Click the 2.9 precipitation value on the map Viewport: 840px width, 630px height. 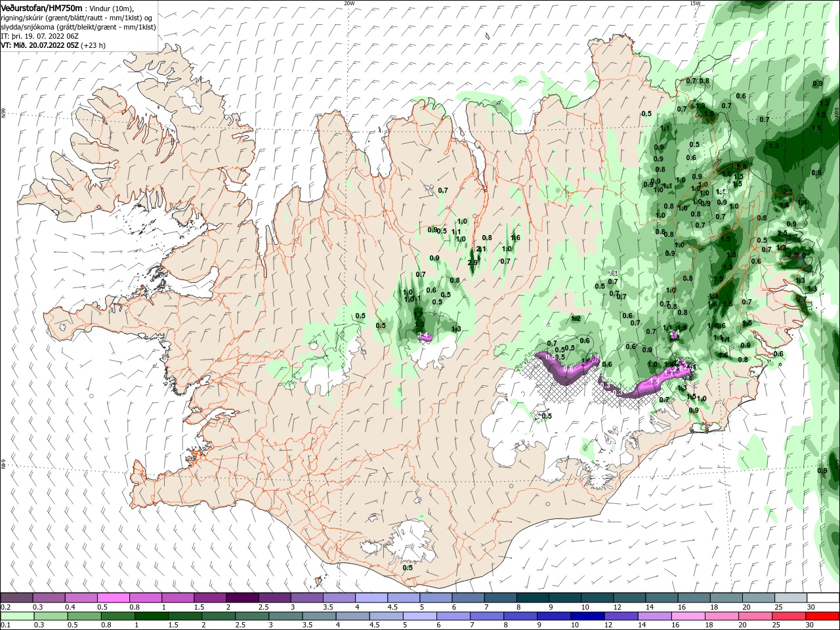pyautogui.click(x=472, y=262)
